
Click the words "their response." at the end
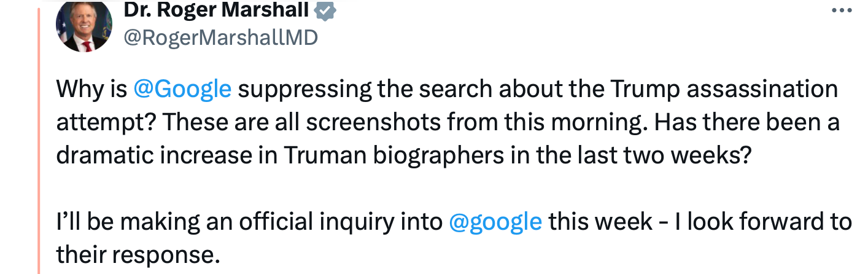coord(138,253)
